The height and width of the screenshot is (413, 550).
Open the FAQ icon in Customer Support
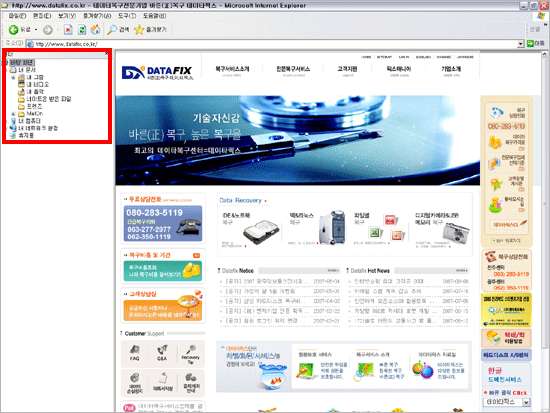point(135,353)
